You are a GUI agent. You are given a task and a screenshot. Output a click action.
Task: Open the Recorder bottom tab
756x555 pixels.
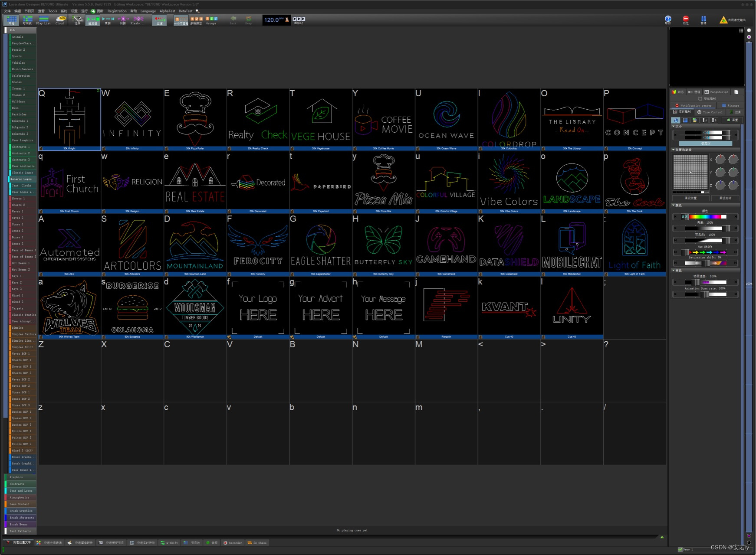pos(233,542)
